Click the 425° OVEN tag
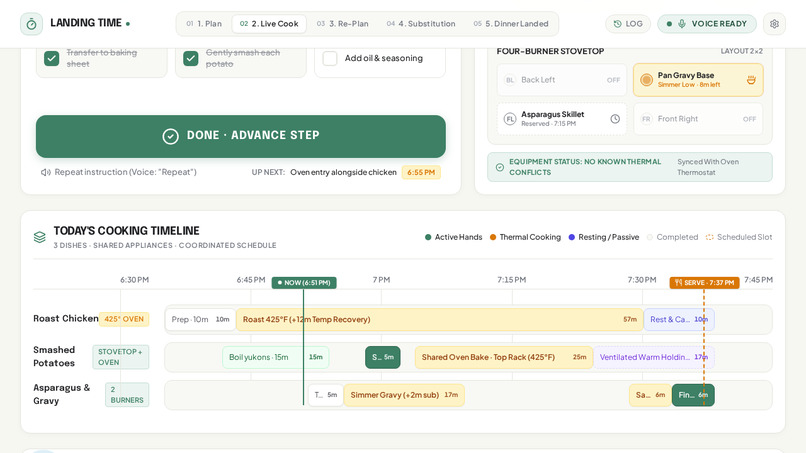Viewport: 806px width, 453px height. (x=124, y=319)
